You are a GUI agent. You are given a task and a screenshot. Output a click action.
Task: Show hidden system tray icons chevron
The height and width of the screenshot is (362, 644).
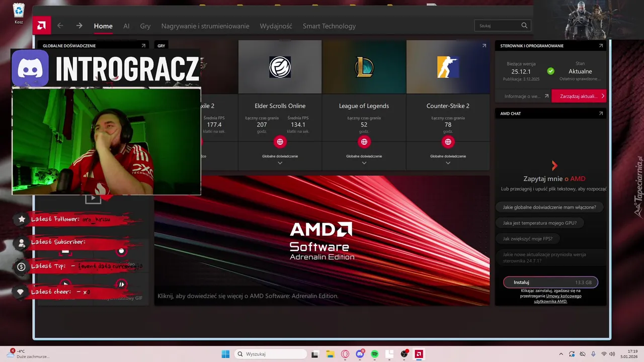point(561,354)
